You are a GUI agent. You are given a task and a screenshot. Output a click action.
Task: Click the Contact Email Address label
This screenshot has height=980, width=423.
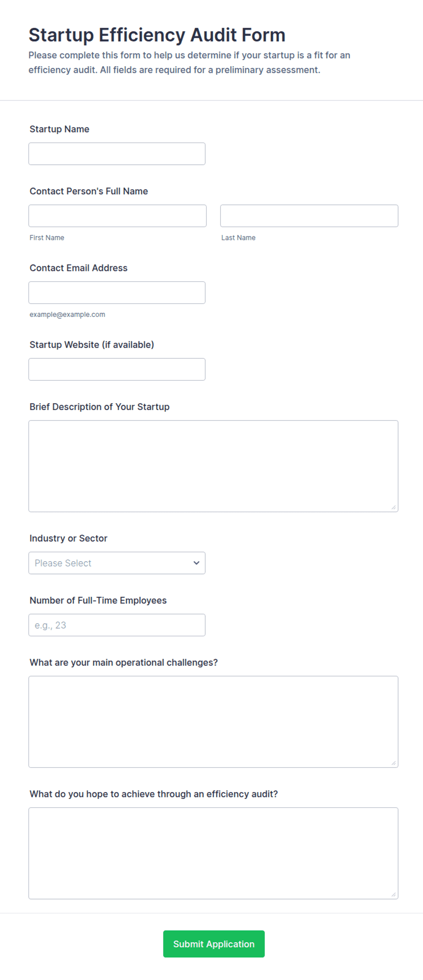(79, 268)
